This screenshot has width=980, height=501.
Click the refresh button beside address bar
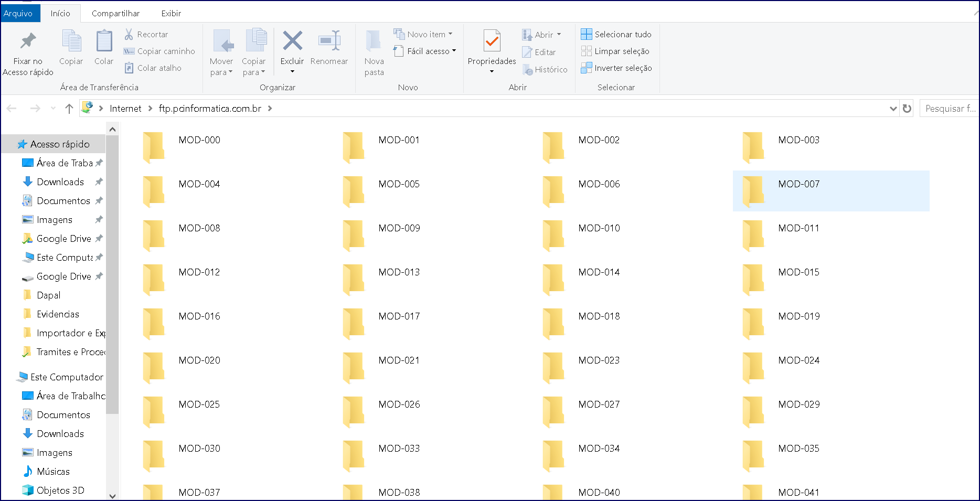(x=907, y=109)
